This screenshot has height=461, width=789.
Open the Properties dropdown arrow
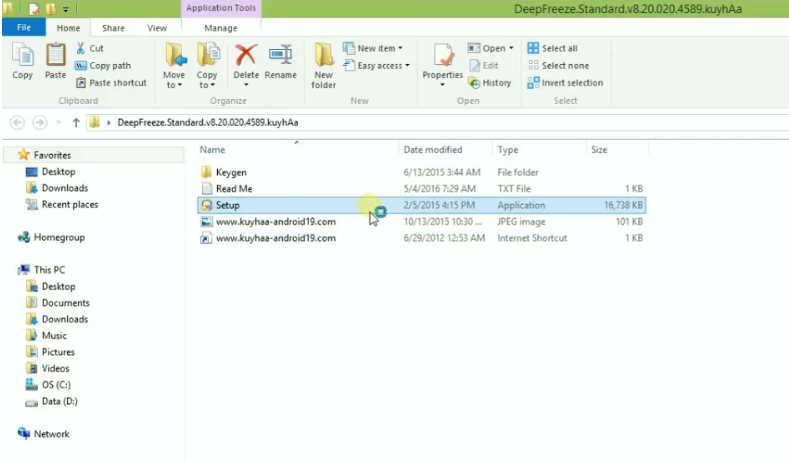pos(442,85)
